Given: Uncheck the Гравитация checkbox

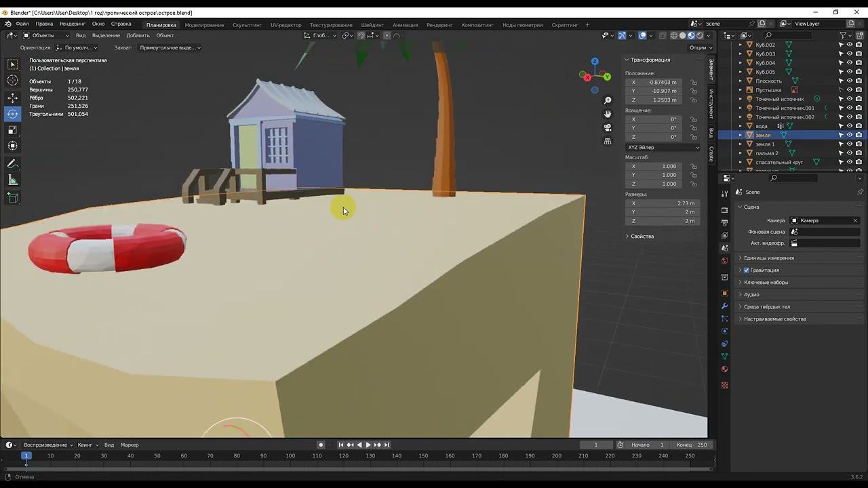Looking at the screenshot, I should pyautogui.click(x=747, y=270).
